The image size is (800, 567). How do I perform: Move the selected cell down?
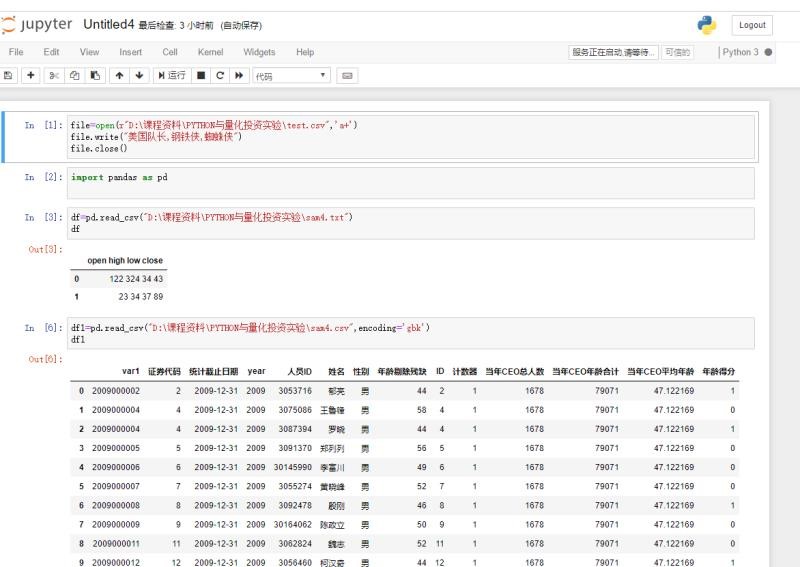tap(138, 75)
